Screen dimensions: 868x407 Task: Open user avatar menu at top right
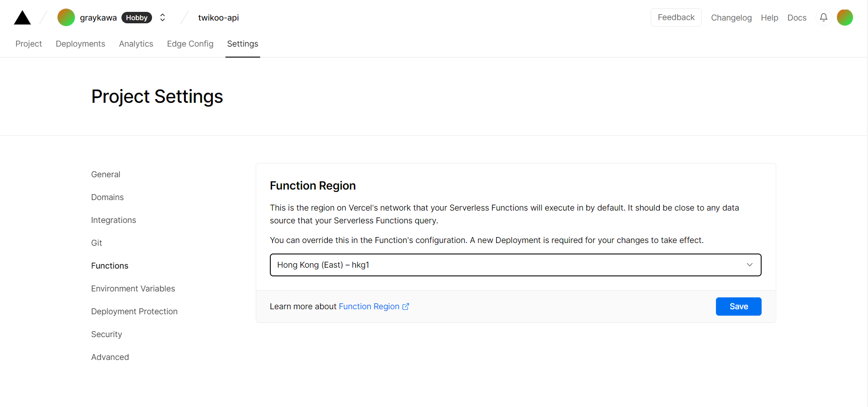[x=844, y=17]
